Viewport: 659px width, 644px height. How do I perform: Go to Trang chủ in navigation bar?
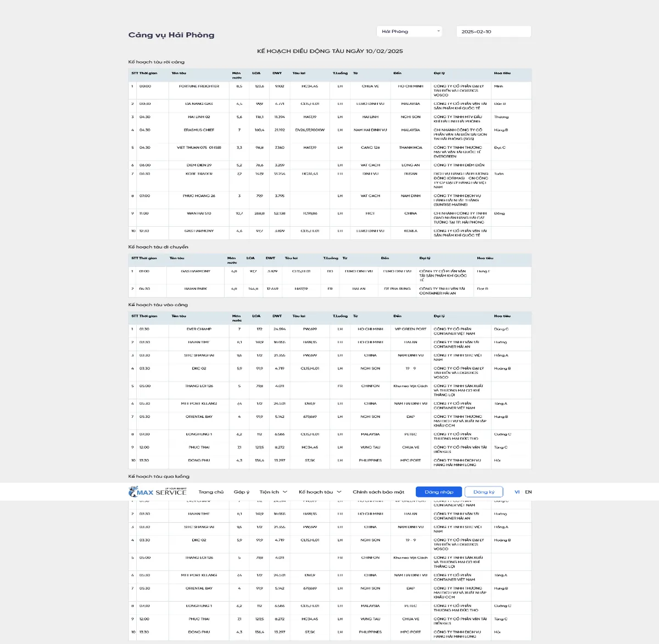pyautogui.click(x=211, y=492)
